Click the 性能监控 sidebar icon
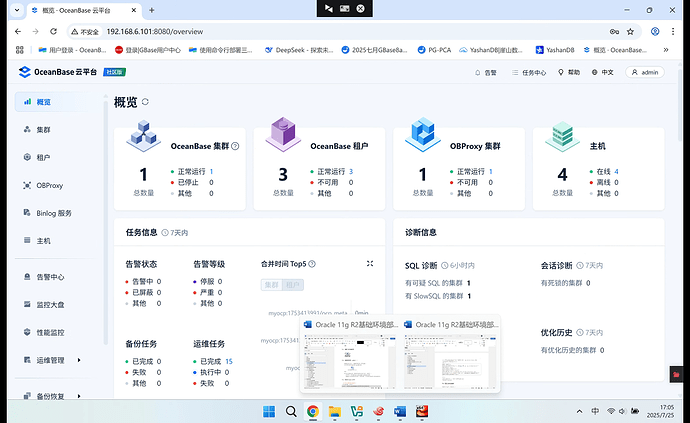The image size is (690, 423). point(27,332)
